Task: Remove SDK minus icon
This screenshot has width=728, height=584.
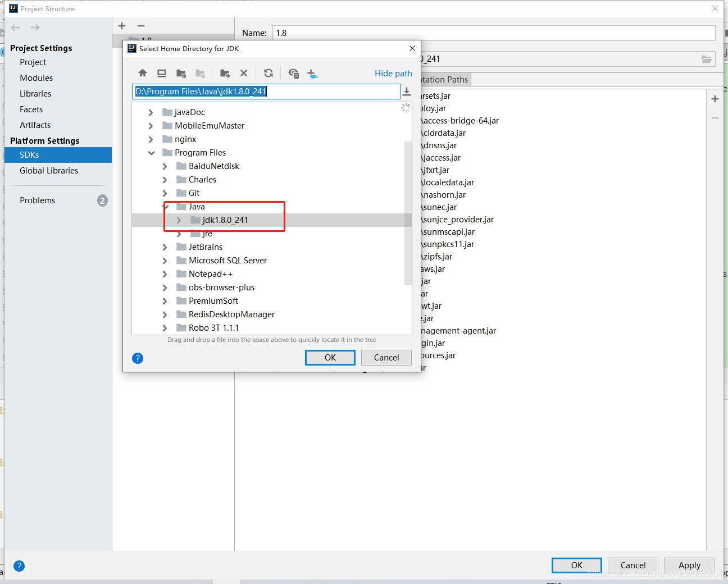Action: 141,26
